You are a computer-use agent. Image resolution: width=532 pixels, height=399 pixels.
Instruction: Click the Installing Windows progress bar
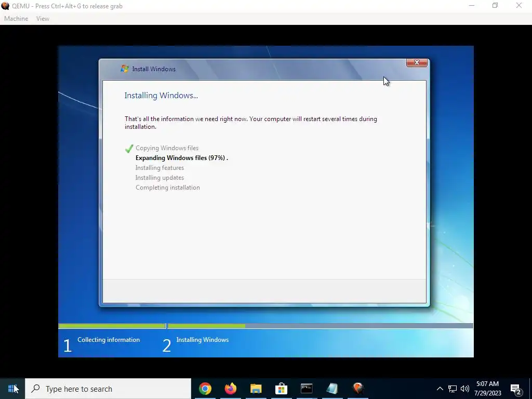pyautogui.click(x=320, y=326)
